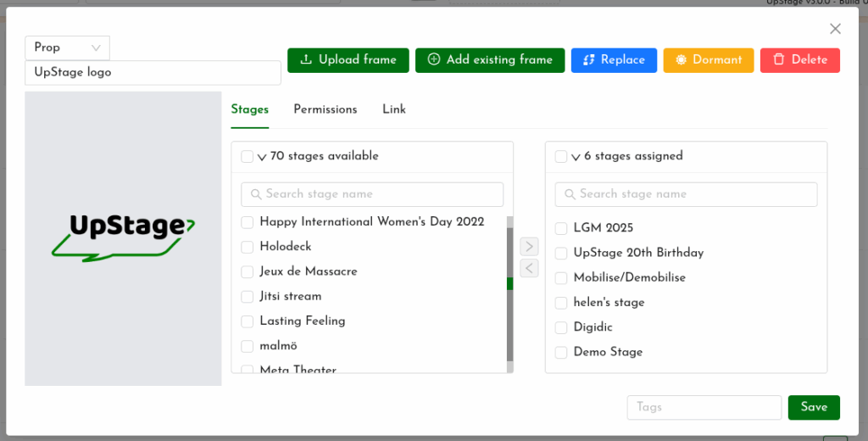Check the Jitsi stream stage
The image size is (868, 441).
coord(247,297)
